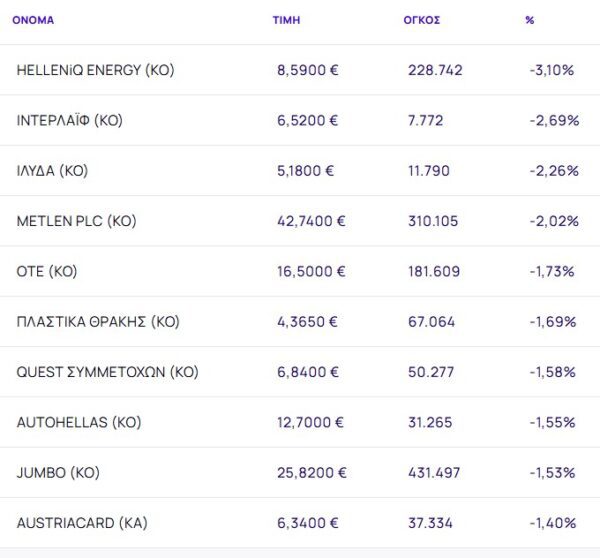Sort by the ΤΙΜΗ column header
The height and width of the screenshot is (558, 600).
click(285, 20)
